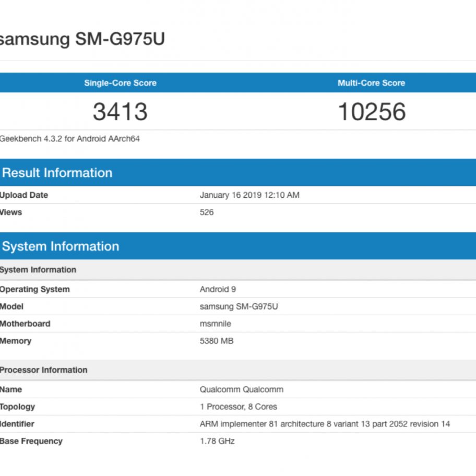The image size is (476, 476).
Task: Click the blue System Information section header
Action: [60, 246]
